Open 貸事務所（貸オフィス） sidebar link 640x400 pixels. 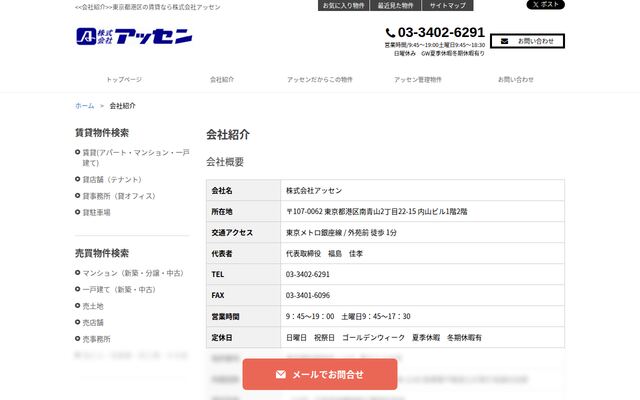click(119, 196)
